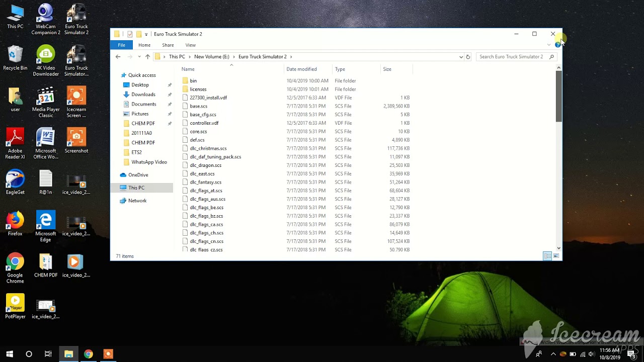Select Quick access in navigation pane
The image size is (644, 362).
[x=142, y=75]
